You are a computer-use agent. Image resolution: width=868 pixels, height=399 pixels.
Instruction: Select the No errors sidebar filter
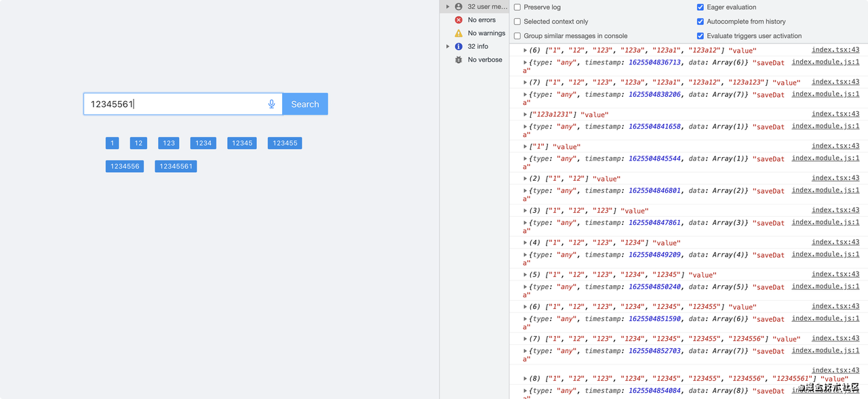[x=481, y=20]
